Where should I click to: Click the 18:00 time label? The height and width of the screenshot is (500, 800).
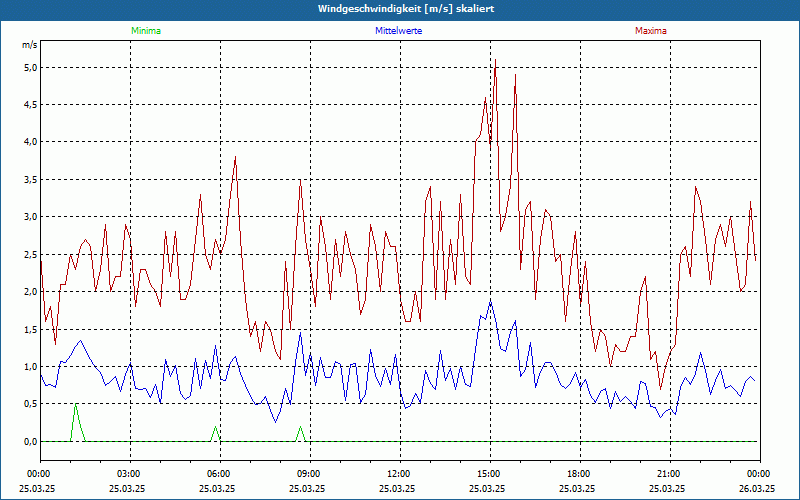click(x=580, y=474)
